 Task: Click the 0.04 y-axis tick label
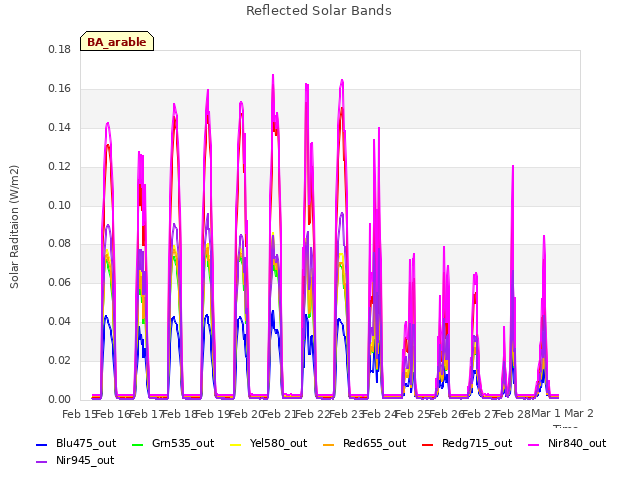60,322
